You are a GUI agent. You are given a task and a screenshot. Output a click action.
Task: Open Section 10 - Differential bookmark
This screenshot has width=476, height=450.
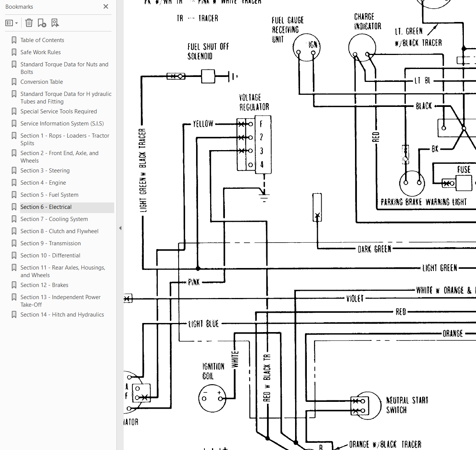click(x=50, y=256)
